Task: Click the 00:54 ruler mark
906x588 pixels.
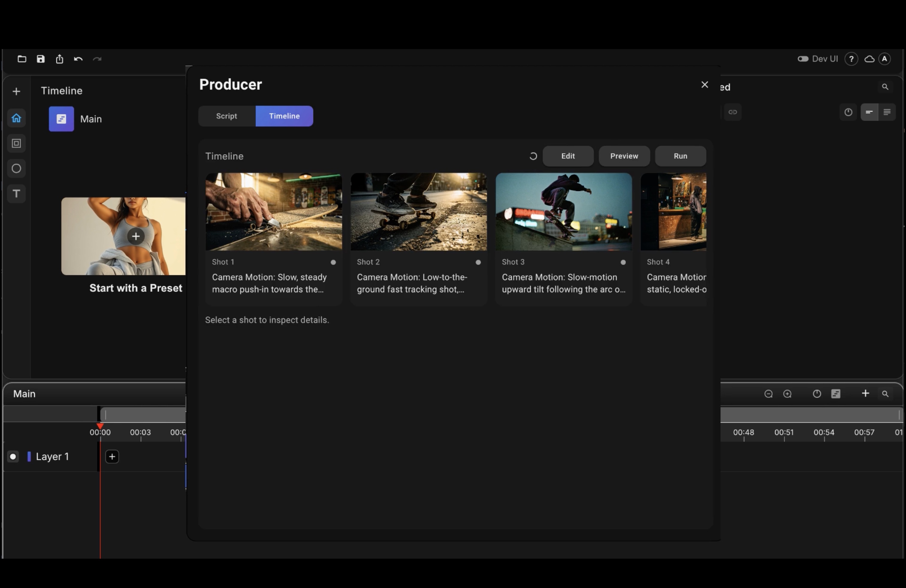Action: coord(824,432)
